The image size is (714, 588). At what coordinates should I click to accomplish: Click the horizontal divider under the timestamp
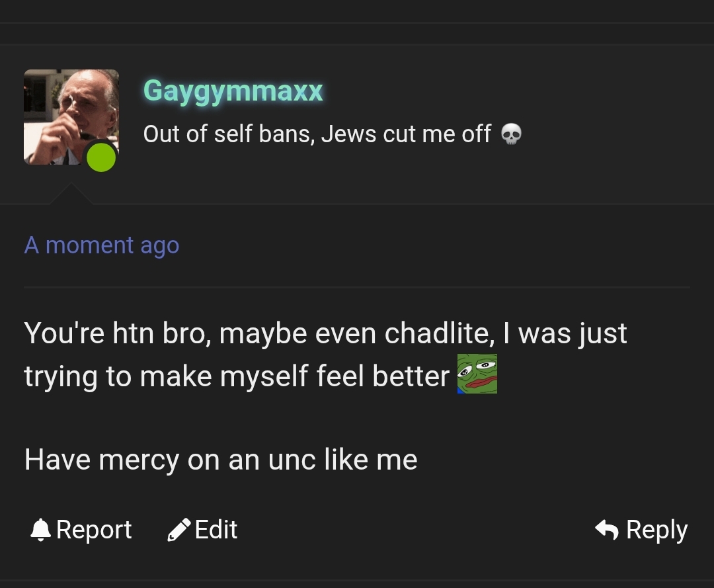[357, 288]
